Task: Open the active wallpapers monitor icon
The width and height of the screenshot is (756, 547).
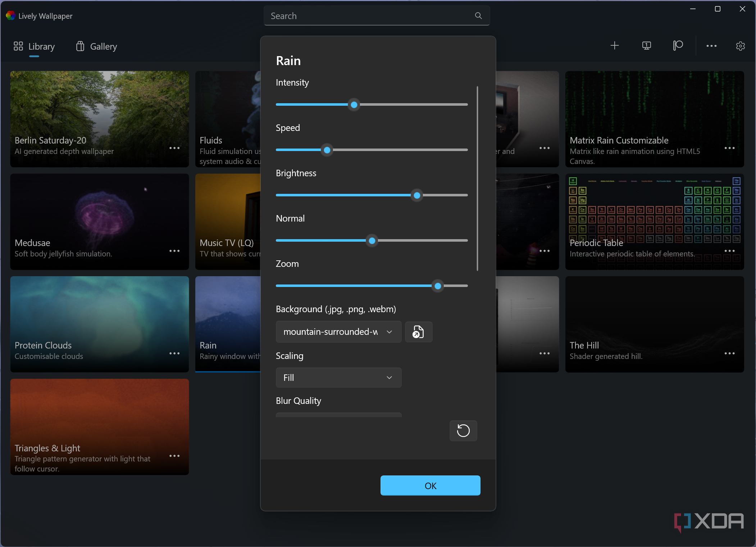Action: click(x=646, y=46)
